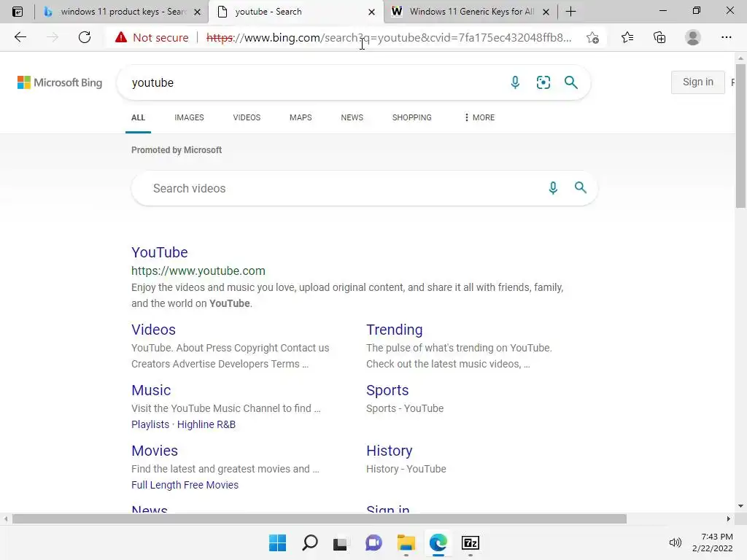Open 7-Zip from taskbar
Viewport: 747px width, 560px height.
coord(471,542)
